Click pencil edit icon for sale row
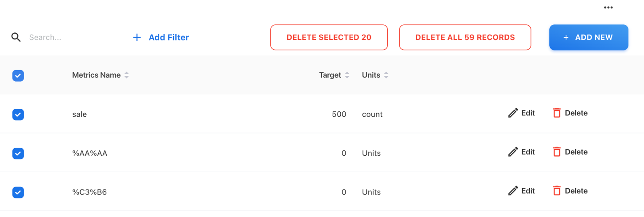644x217 pixels. coord(513,113)
